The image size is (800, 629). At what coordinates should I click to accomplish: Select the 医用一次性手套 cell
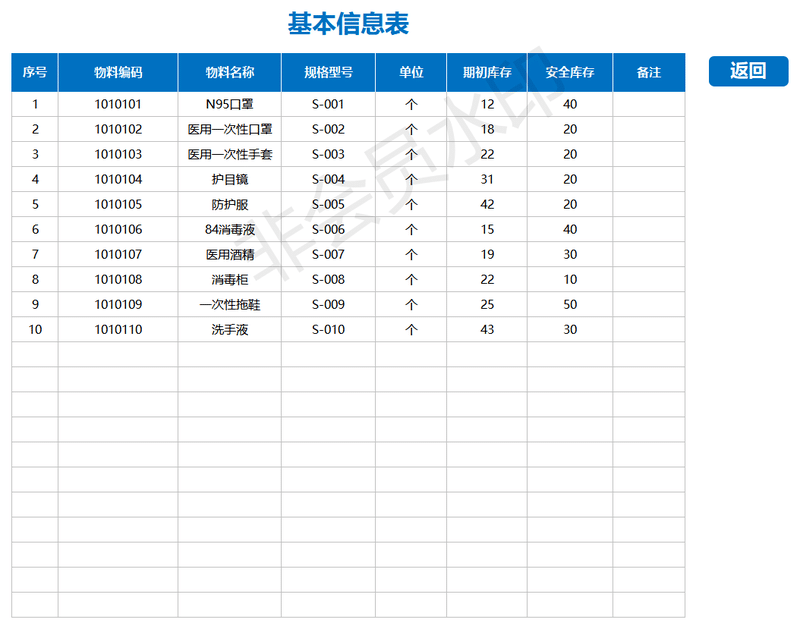click(x=229, y=154)
